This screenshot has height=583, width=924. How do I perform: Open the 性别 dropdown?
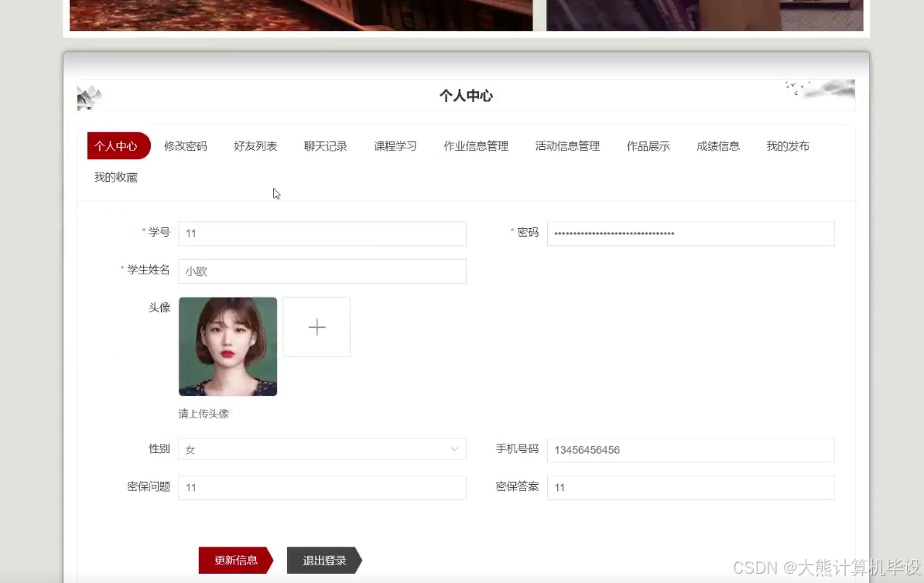click(x=323, y=449)
